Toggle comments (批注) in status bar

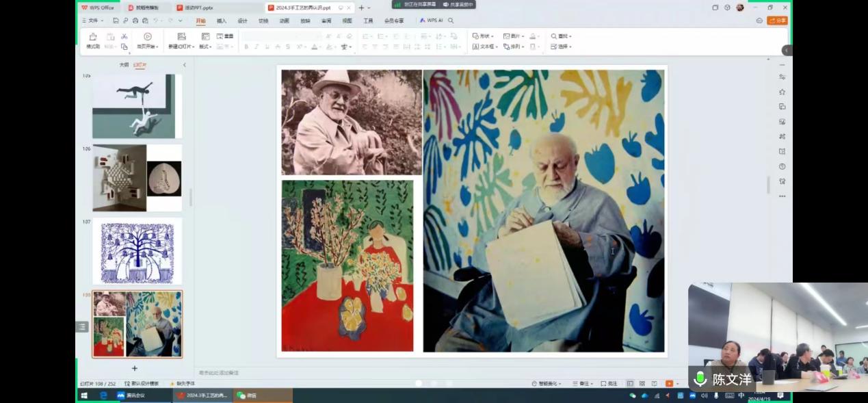(609, 383)
